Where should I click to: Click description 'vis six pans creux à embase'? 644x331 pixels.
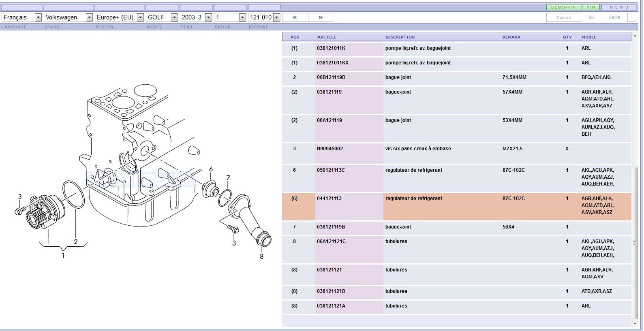pyautogui.click(x=418, y=149)
